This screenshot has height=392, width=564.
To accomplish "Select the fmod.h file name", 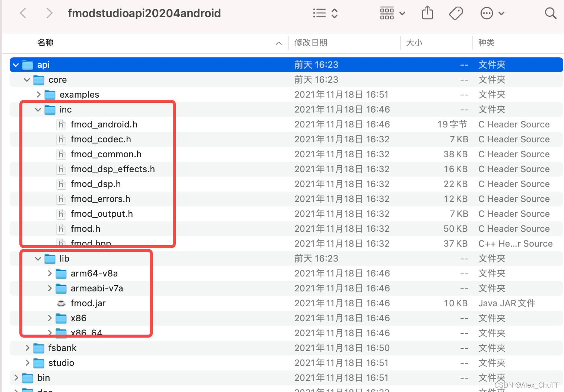I will pyautogui.click(x=85, y=229).
